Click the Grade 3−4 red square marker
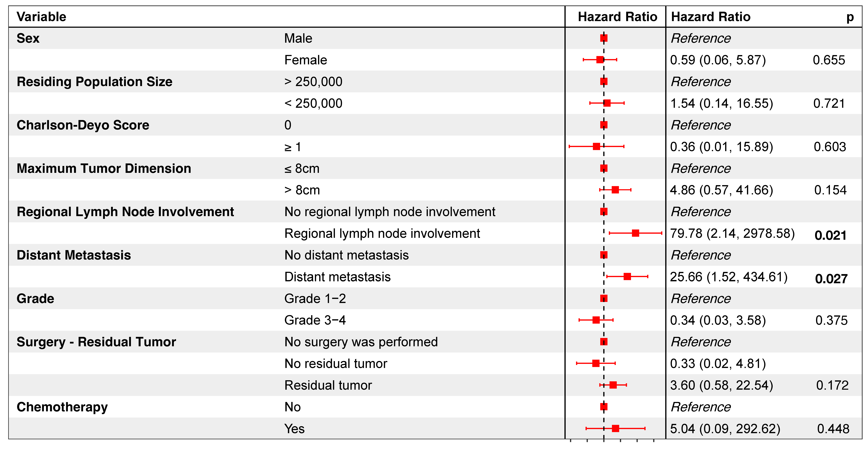868x458 pixels. (x=596, y=320)
